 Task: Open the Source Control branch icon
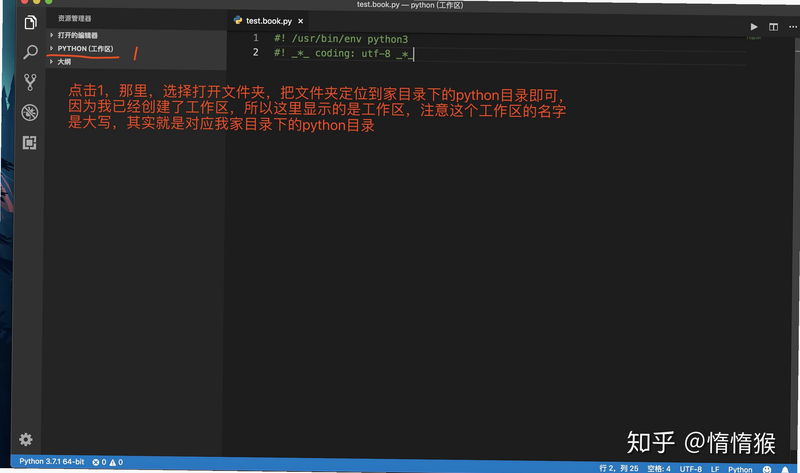tap(30, 82)
